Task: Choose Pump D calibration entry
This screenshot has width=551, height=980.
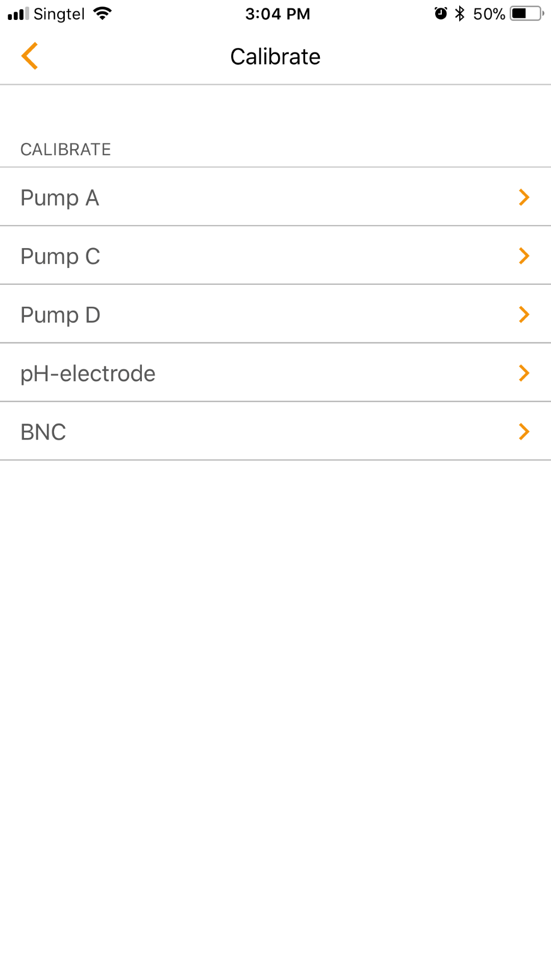Action: [x=60, y=315]
